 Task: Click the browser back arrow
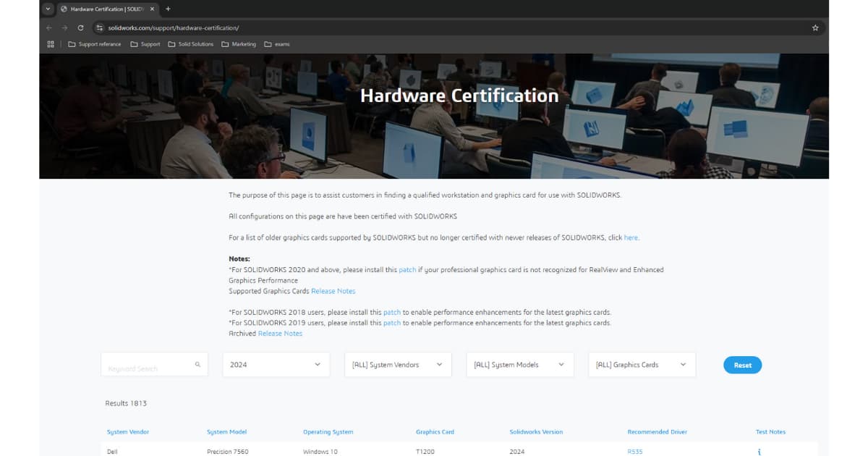point(49,28)
